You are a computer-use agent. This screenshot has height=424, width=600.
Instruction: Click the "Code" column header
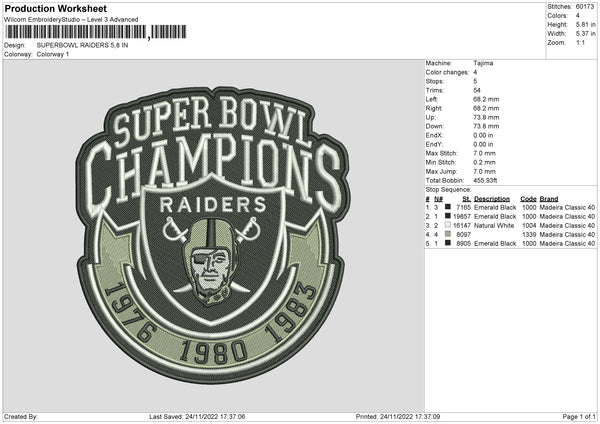528,199
